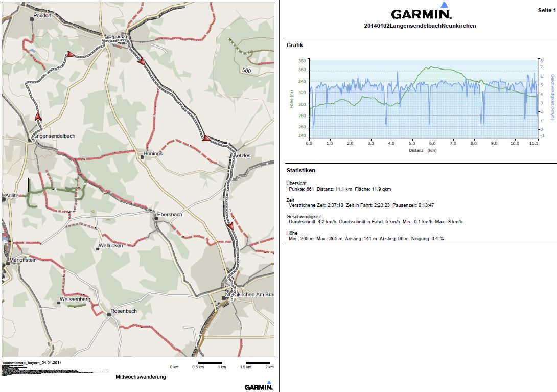Click the Weissenberg village marker
The height and width of the screenshot is (392, 557).
tap(59, 303)
